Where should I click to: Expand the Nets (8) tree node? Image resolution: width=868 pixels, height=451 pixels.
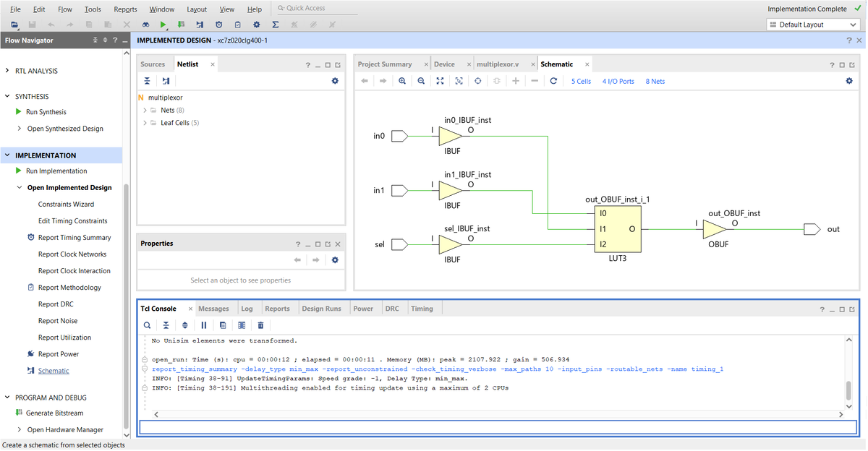[x=145, y=110]
